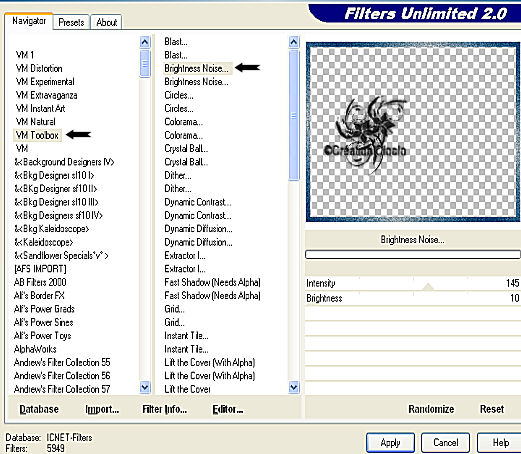The image size is (521, 454).
Task: Select Andrew's Filter Collection 57
Action: pos(62,389)
